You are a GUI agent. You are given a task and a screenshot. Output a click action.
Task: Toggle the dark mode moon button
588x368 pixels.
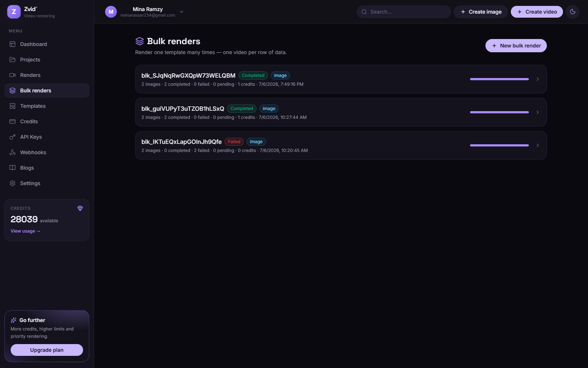pos(573,12)
